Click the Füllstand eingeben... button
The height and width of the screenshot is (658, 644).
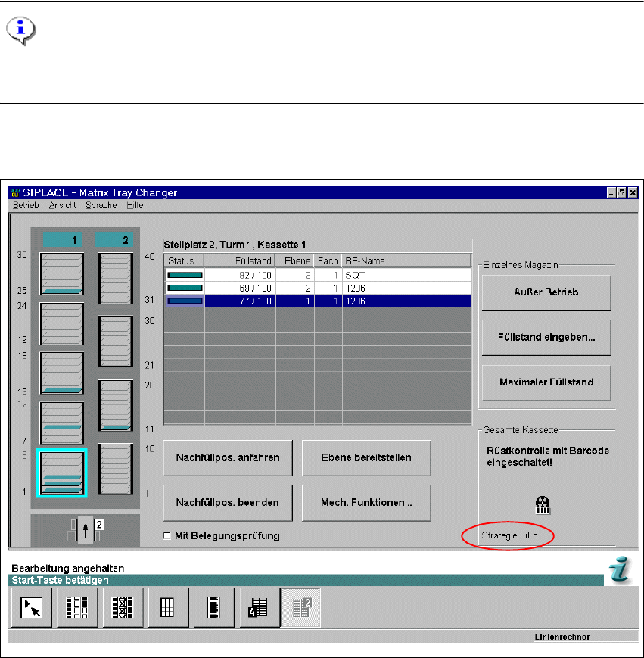tap(546, 338)
